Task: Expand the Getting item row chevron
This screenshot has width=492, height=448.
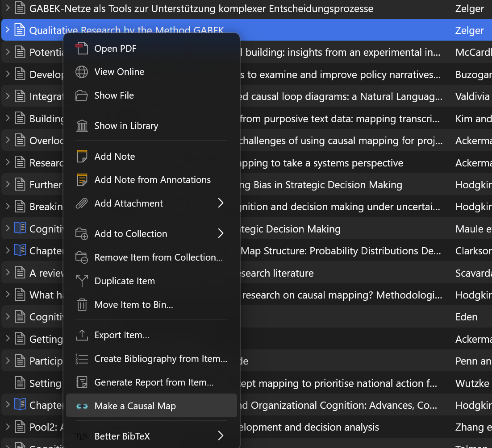Action: coord(8,338)
